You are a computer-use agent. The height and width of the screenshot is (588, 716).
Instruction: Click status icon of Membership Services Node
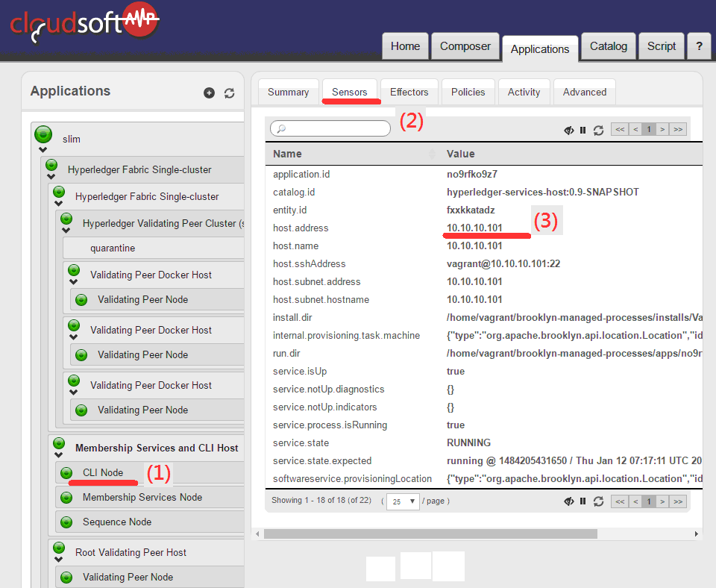click(x=66, y=498)
